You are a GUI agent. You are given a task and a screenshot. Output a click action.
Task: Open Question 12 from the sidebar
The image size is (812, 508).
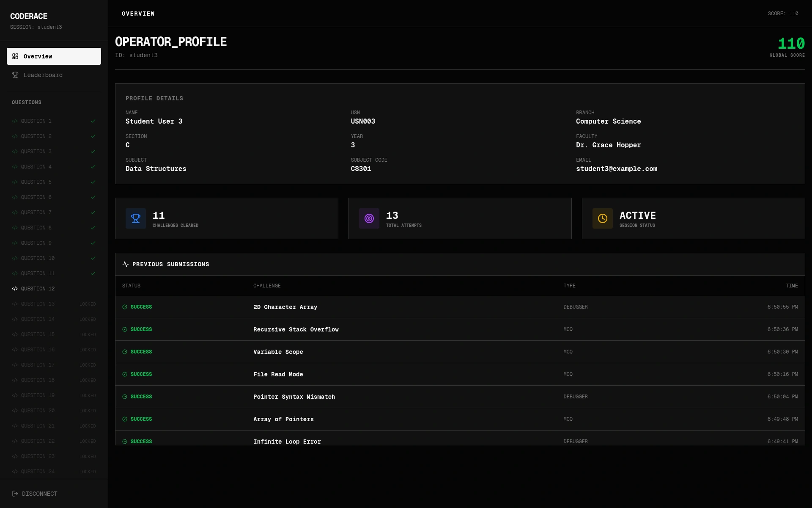click(x=38, y=289)
